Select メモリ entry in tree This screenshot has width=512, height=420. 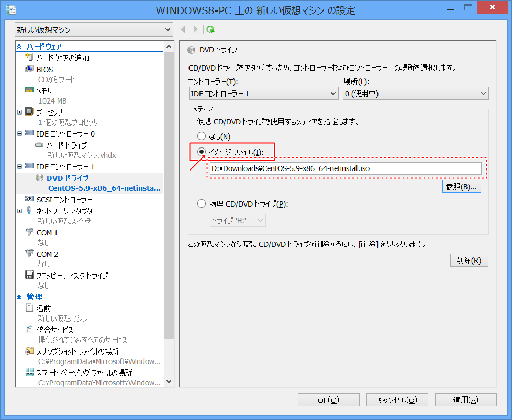point(44,90)
